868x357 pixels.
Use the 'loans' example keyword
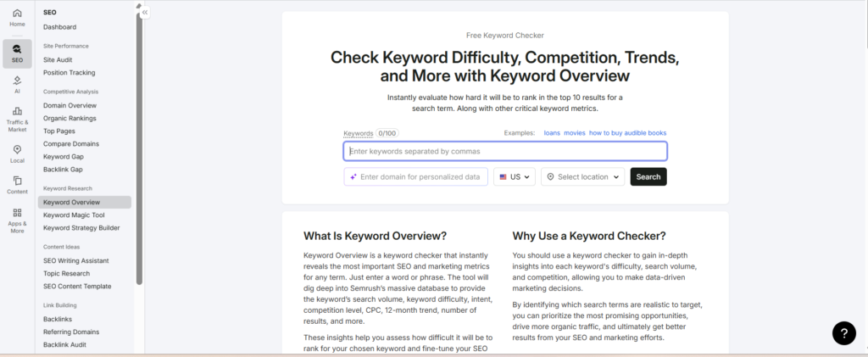click(x=552, y=133)
